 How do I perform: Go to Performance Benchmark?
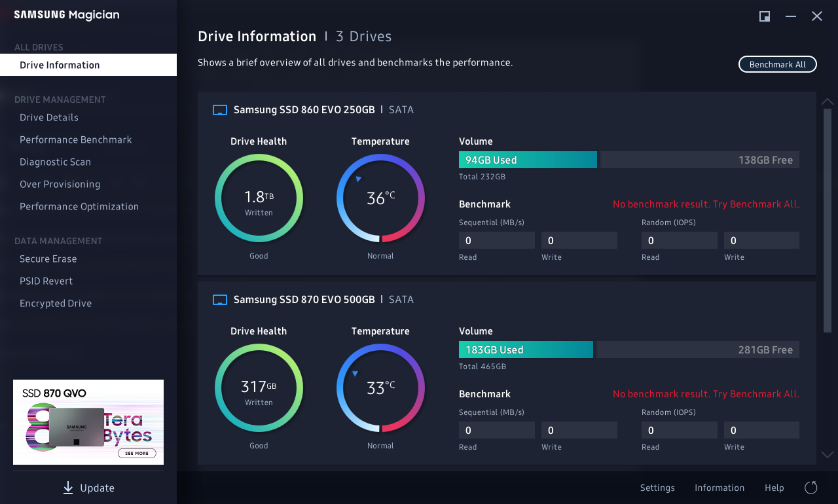click(x=76, y=140)
